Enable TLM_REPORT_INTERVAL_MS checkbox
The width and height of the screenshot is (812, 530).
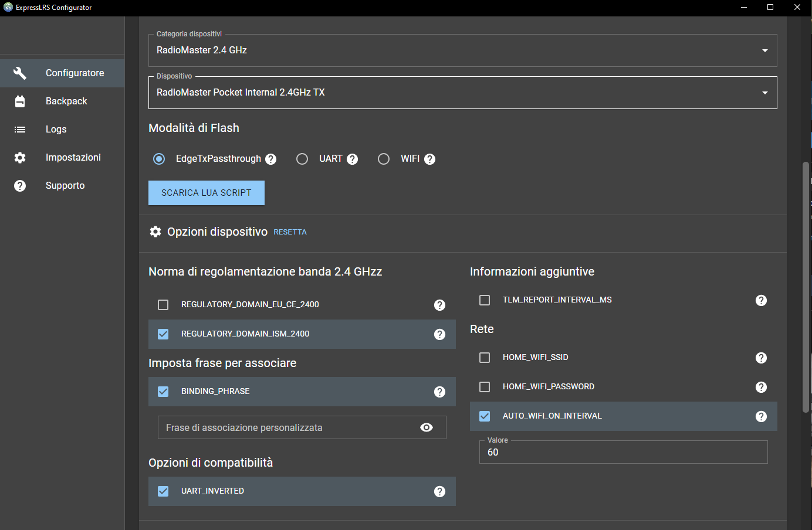click(x=485, y=300)
